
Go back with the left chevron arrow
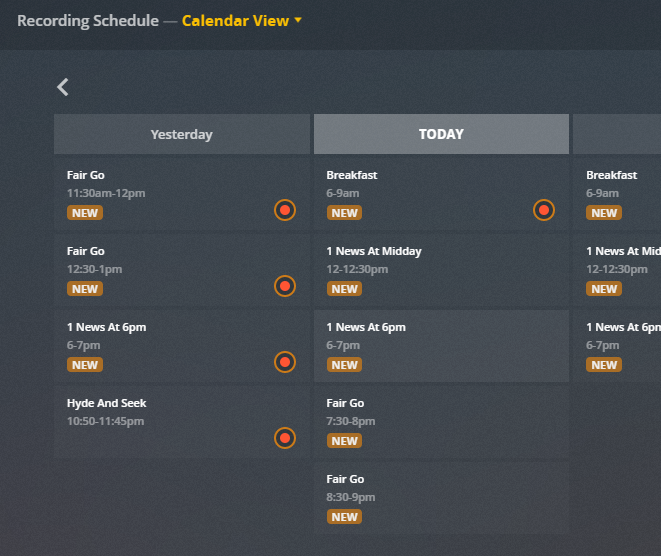(x=63, y=87)
